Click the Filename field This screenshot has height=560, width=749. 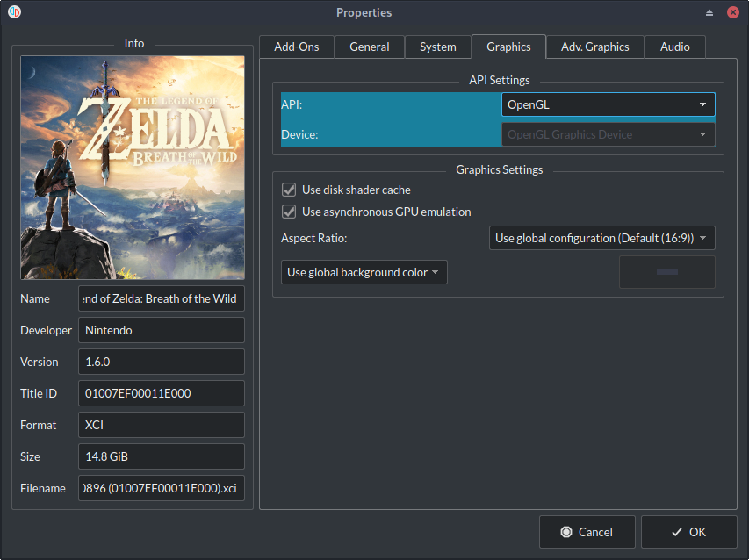tap(162, 488)
